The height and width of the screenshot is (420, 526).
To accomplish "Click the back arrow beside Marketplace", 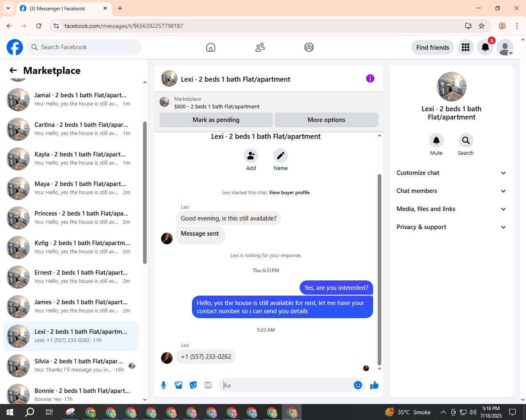I will [13, 71].
